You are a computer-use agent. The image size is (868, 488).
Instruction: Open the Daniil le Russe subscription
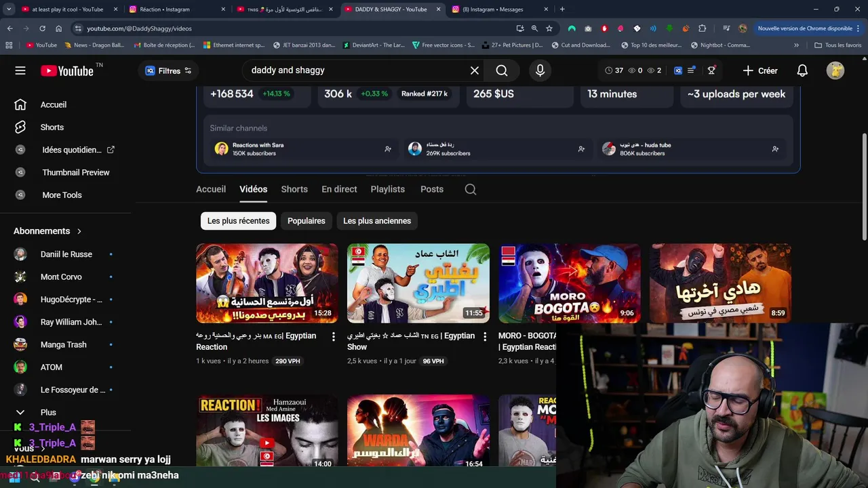(66, 254)
